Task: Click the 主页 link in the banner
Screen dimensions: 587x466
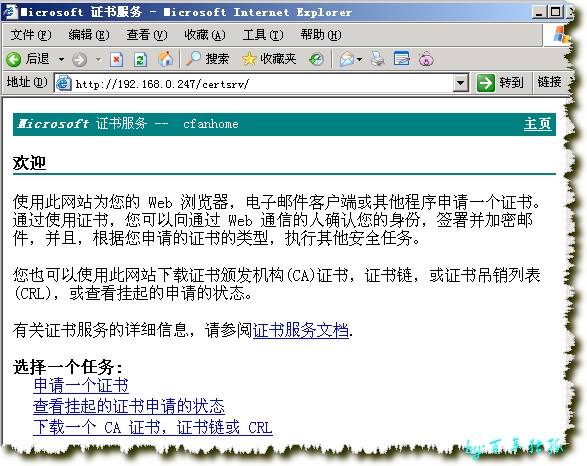Action: [x=538, y=124]
